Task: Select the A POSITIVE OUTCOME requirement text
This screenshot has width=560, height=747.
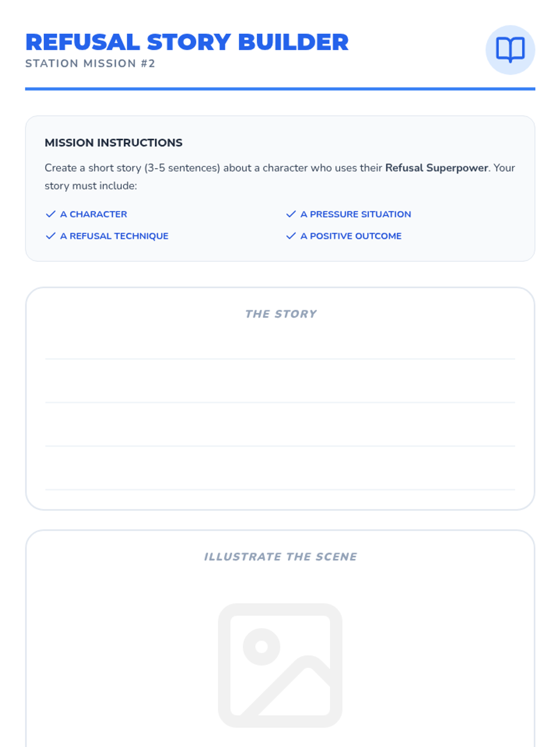Action: tap(351, 236)
